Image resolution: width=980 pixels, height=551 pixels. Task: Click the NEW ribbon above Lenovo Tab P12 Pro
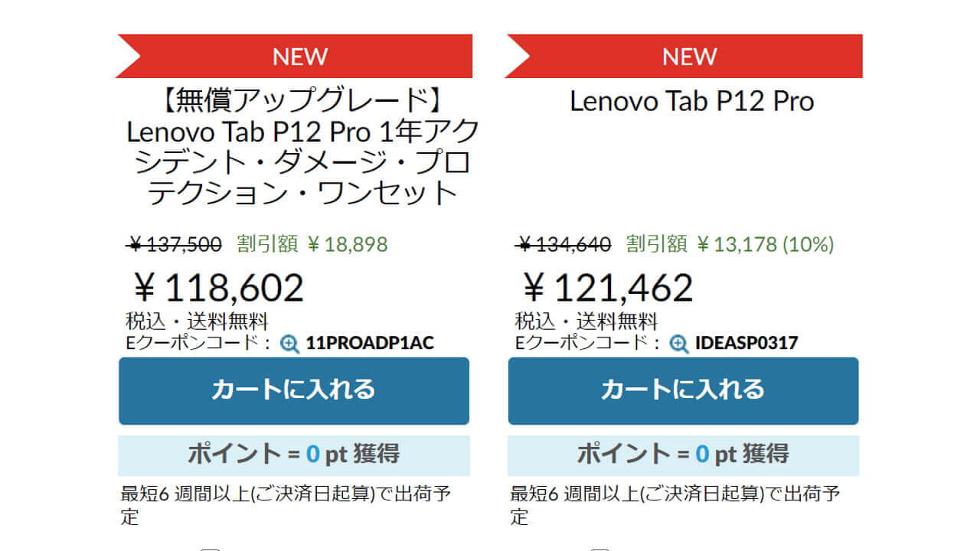pos(691,56)
